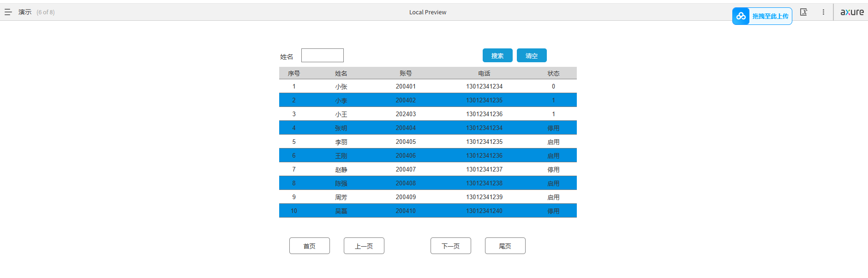The width and height of the screenshot is (868, 278).
Task: Select the name cell 张明
Action: (341, 128)
